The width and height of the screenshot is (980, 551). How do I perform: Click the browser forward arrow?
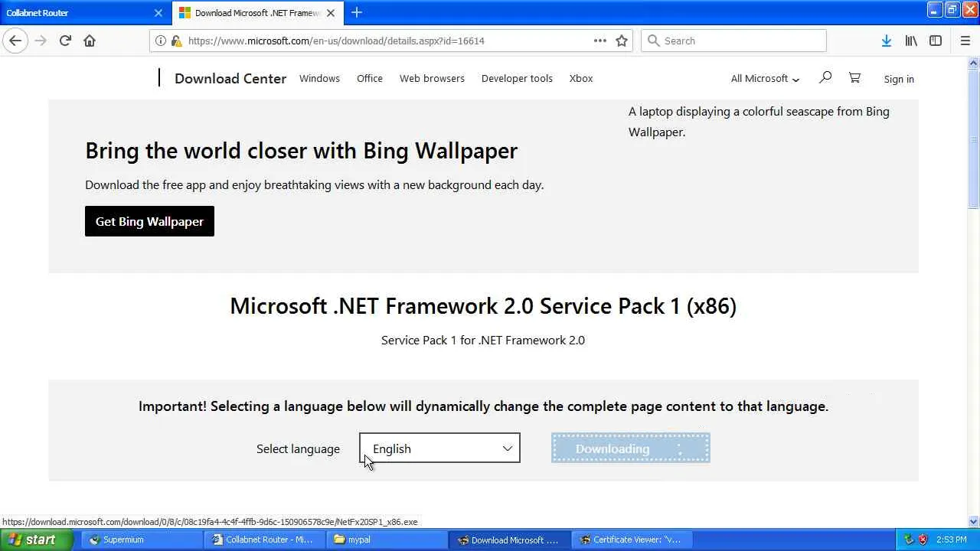(41, 41)
